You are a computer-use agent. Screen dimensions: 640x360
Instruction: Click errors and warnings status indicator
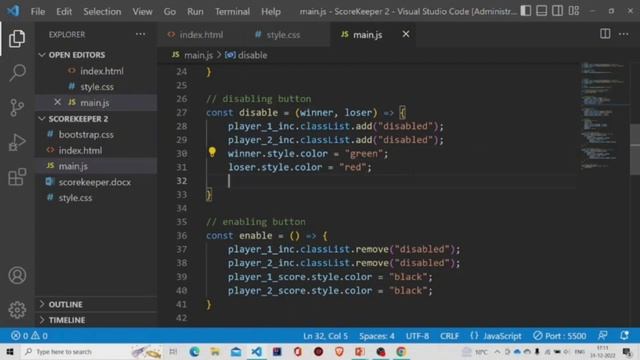[29, 336]
